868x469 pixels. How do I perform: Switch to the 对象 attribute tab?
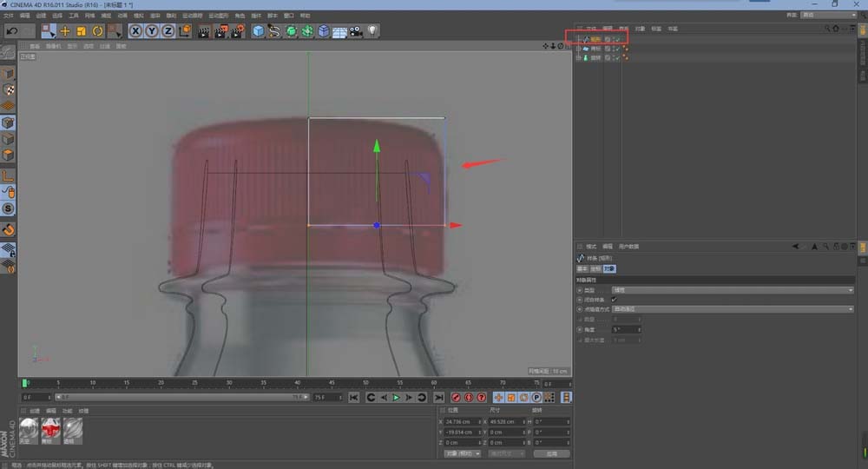(x=609, y=268)
